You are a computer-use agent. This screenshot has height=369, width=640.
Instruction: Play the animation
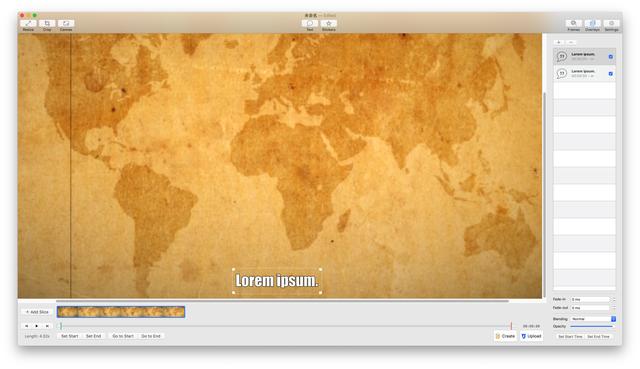[x=37, y=326]
